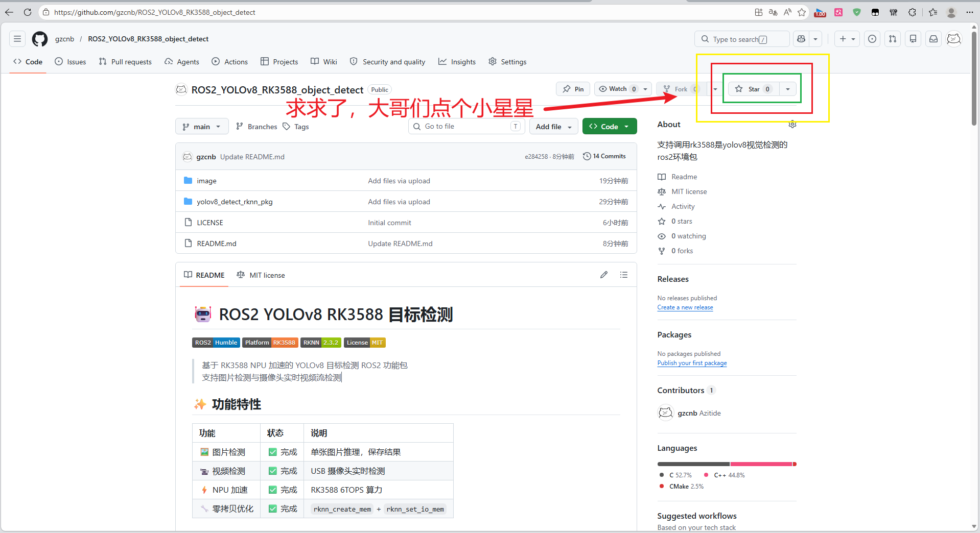
Task: Click the pencil icon to edit README
Action: (603, 275)
